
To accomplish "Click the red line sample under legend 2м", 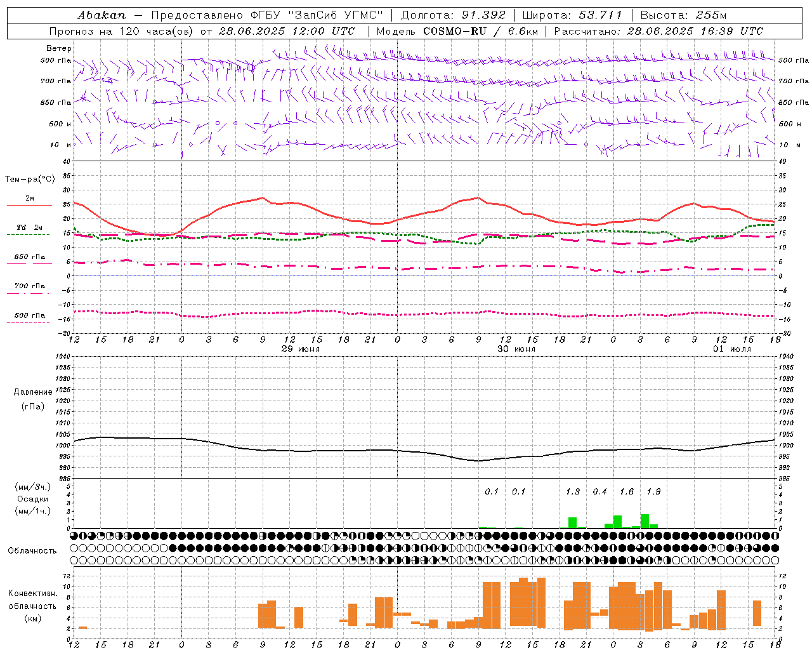I will tap(29, 206).
